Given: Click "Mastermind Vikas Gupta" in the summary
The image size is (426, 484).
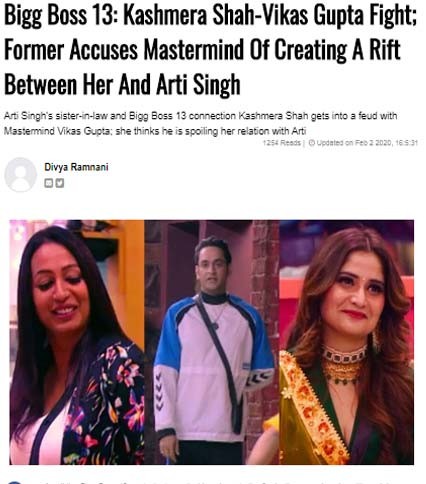Looking at the screenshot, I should point(57,131).
